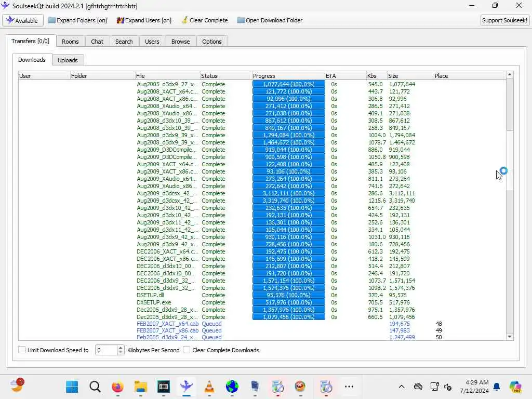
Task: Sort by the ETA column header
Action: point(345,76)
